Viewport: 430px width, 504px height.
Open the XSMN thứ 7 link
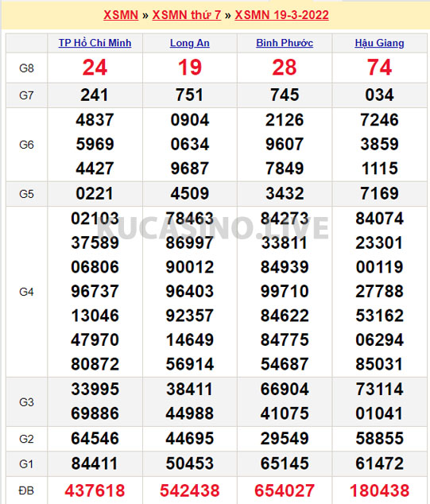pos(187,15)
